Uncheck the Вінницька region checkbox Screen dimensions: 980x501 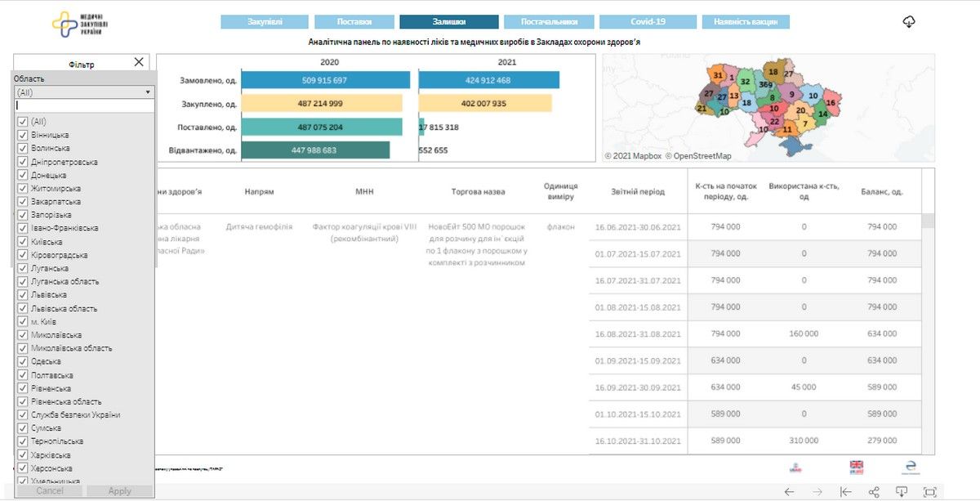(x=23, y=135)
